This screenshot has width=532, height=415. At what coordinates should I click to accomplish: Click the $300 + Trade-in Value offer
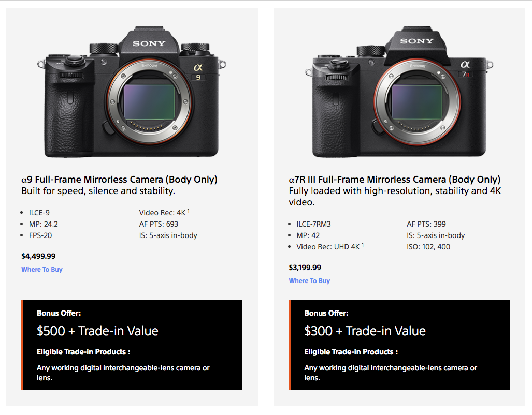click(x=365, y=331)
